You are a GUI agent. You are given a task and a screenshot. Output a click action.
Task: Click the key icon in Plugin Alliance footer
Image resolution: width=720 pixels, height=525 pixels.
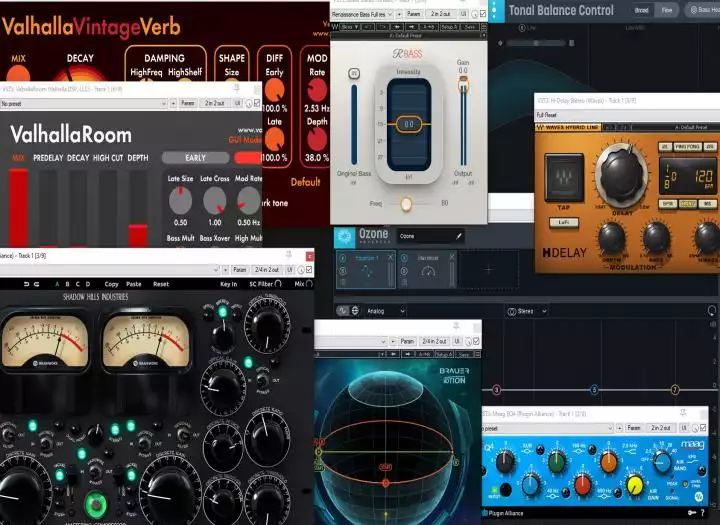692,513
